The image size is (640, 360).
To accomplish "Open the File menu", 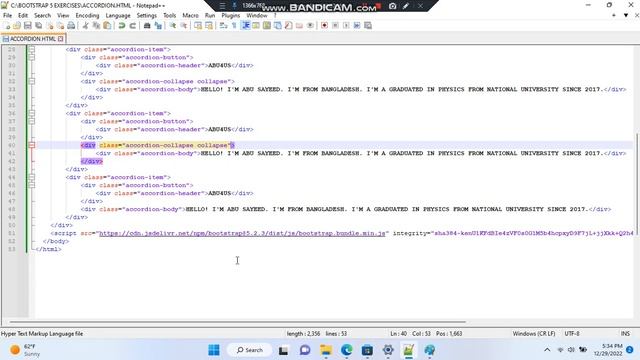I will (7, 16).
